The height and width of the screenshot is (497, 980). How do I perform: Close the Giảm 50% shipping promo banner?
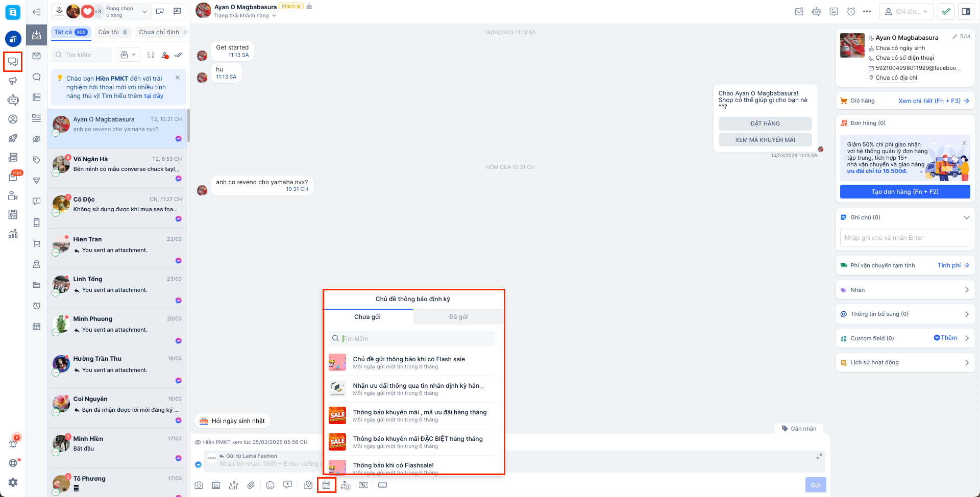[x=964, y=143]
